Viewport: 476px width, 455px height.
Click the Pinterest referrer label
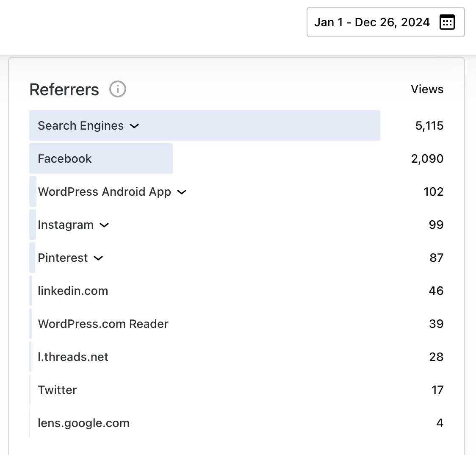63,258
